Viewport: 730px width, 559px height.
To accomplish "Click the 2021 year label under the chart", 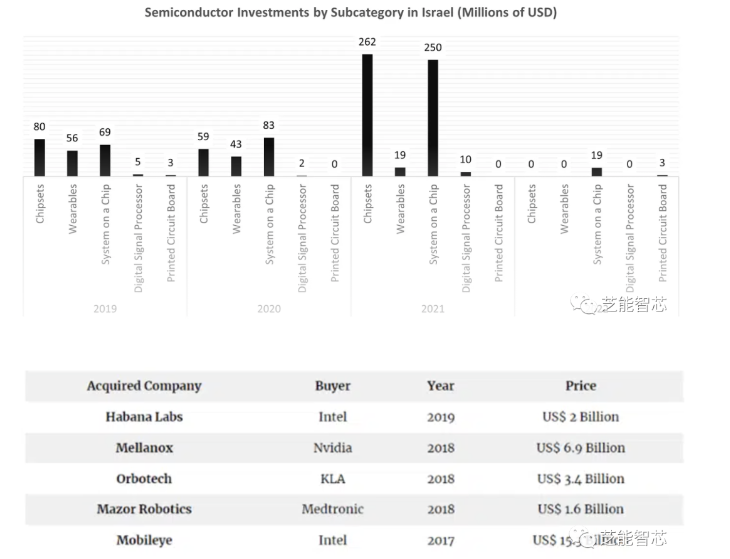I will 433,309.
